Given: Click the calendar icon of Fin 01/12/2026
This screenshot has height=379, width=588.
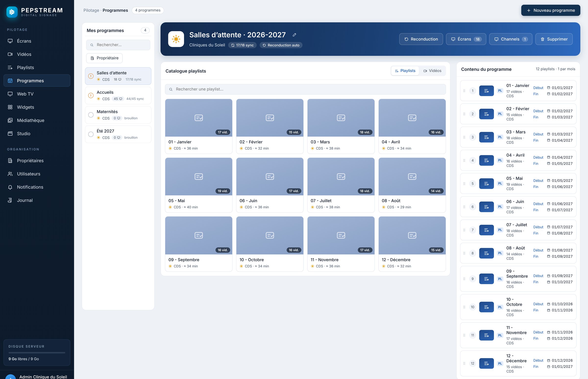Looking at the screenshot, I should pos(548,338).
